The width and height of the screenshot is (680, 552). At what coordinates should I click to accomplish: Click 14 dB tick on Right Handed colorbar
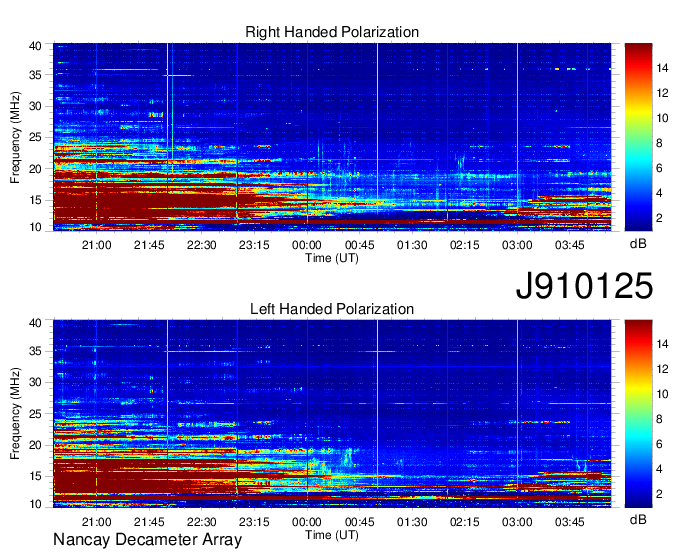point(662,68)
